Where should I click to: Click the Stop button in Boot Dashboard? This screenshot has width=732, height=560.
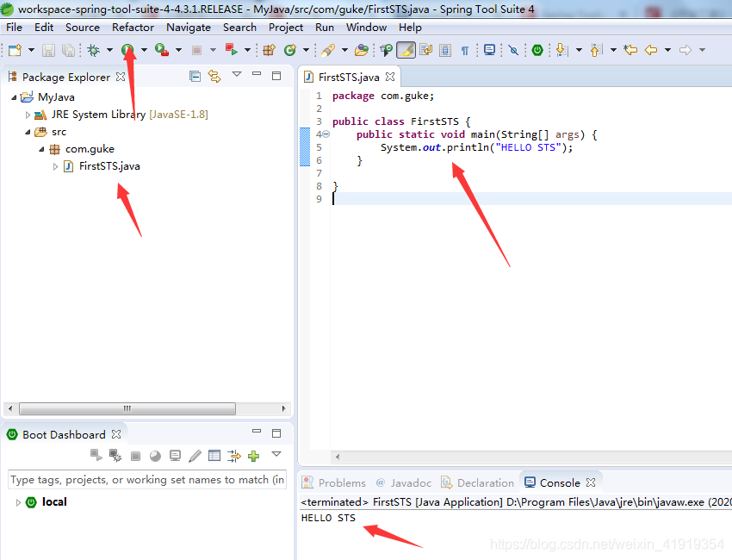click(x=134, y=455)
